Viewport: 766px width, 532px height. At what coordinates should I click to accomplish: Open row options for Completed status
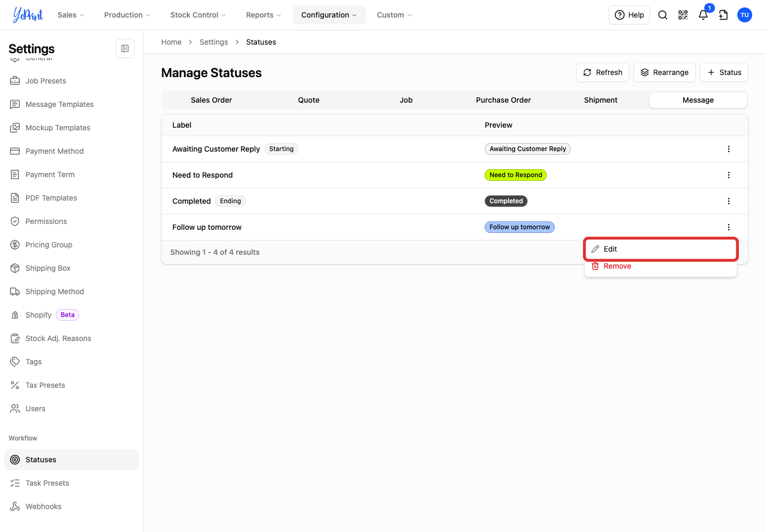coord(729,201)
